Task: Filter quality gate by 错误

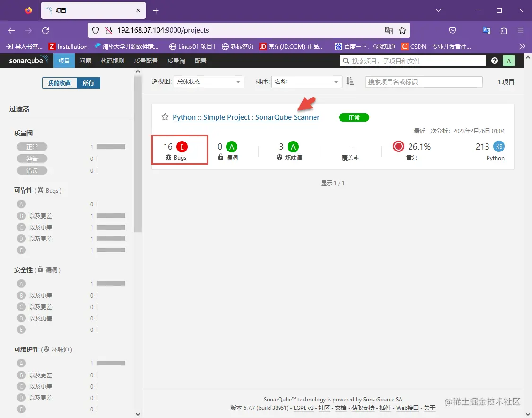Action: [32, 170]
